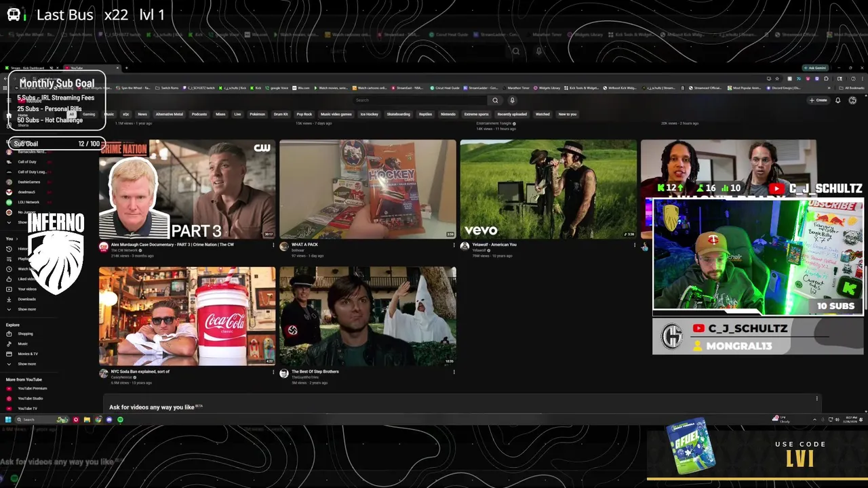
Task: Open Marathon Timer bookmark
Action: 516,87
